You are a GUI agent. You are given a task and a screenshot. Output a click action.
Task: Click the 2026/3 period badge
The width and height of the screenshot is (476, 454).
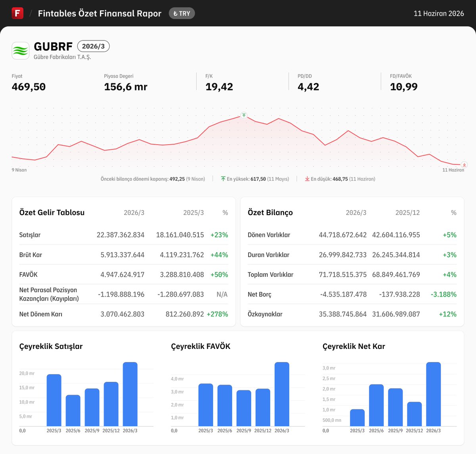click(93, 46)
